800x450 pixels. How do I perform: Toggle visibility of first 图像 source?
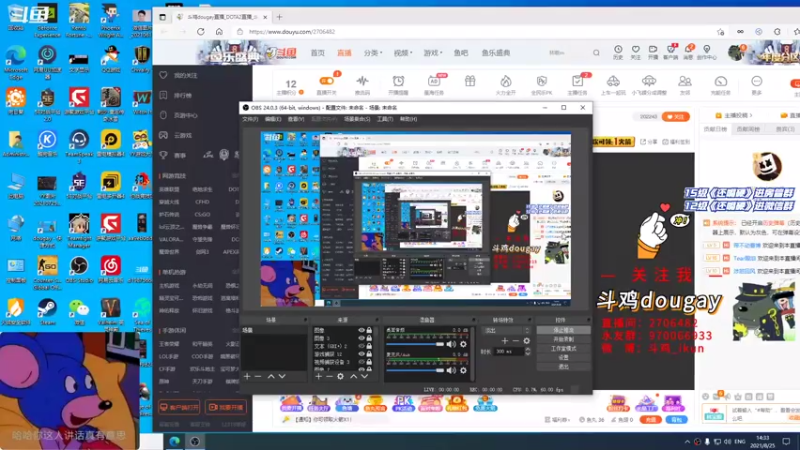[x=361, y=330]
